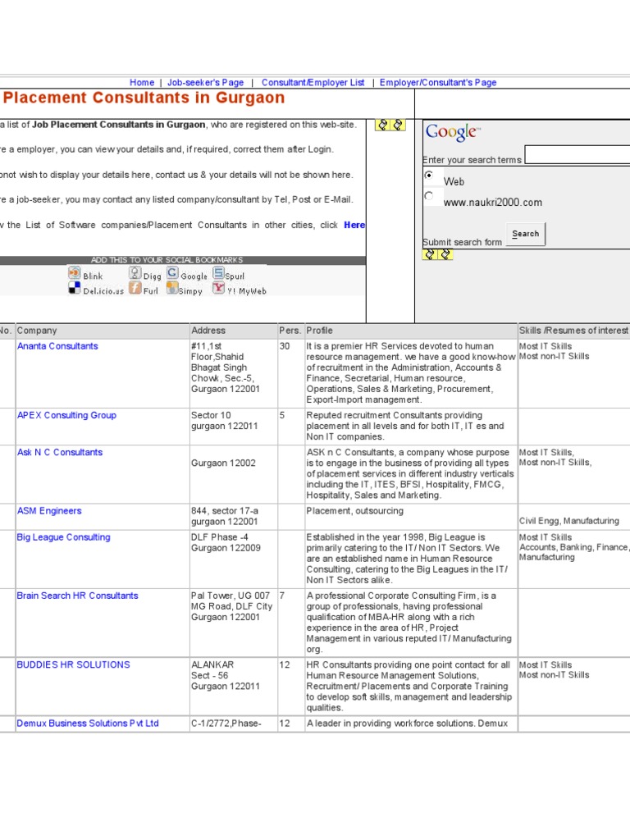
Task: Focus the search terms input field
Action: pyautogui.click(x=577, y=155)
